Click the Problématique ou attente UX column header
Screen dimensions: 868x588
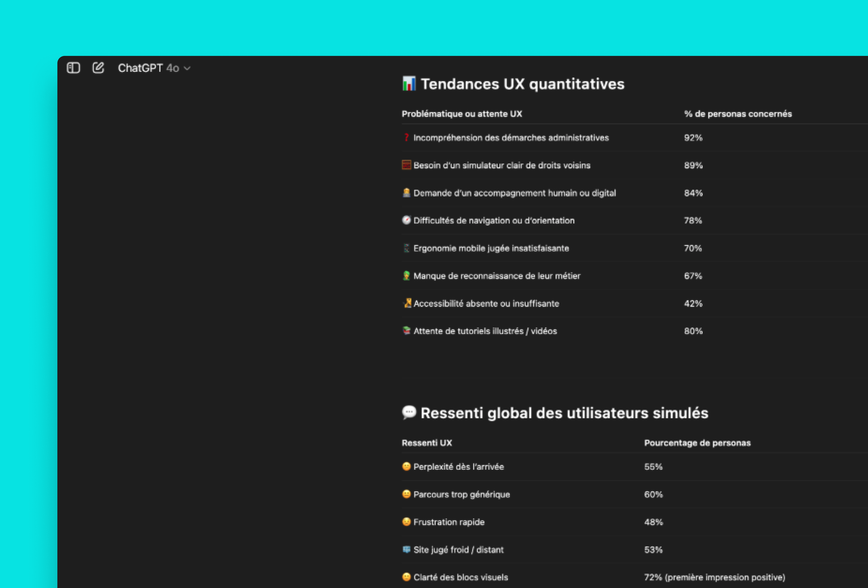462,114
